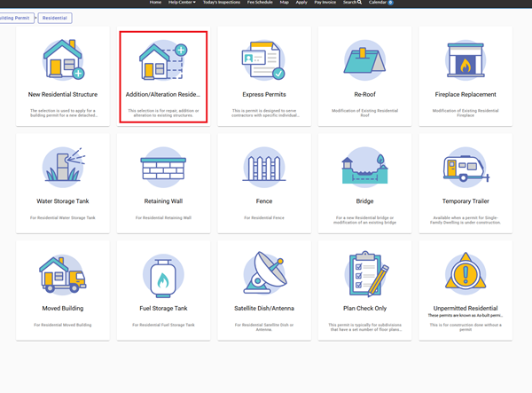Open the Satellite Dish/Antenna icon
This screenshot has height=393, width=532.
[x=263, y=273]
